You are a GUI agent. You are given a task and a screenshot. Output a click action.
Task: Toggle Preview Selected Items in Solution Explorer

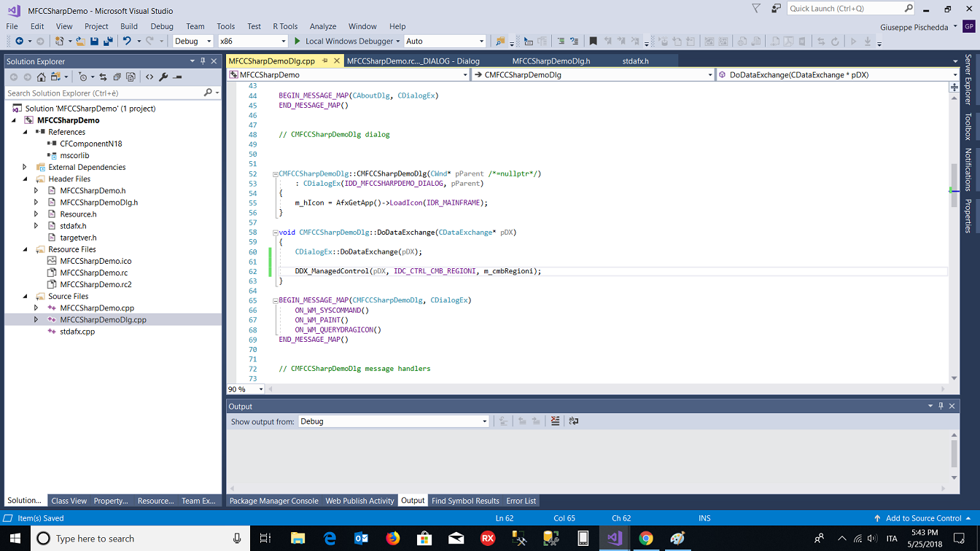click(x=177, y=77)
